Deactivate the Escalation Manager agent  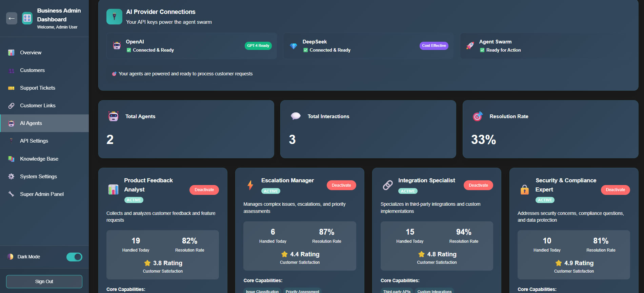[341, 185]
